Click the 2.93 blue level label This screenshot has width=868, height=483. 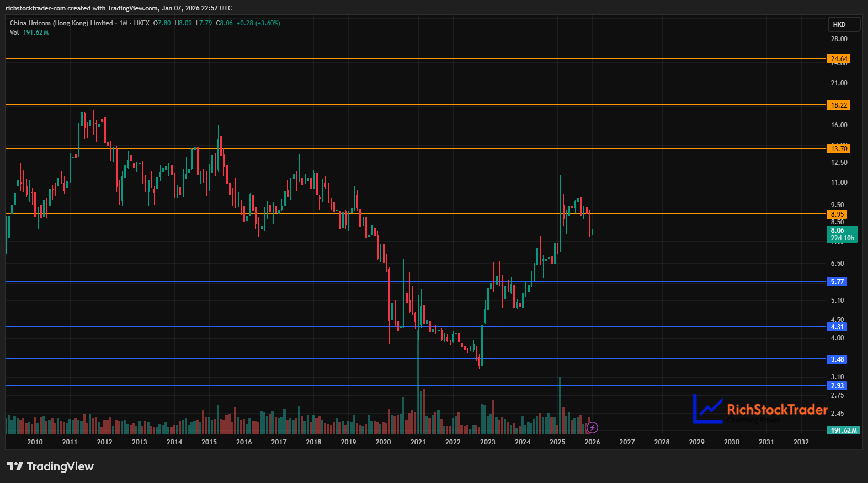point(837,385)
